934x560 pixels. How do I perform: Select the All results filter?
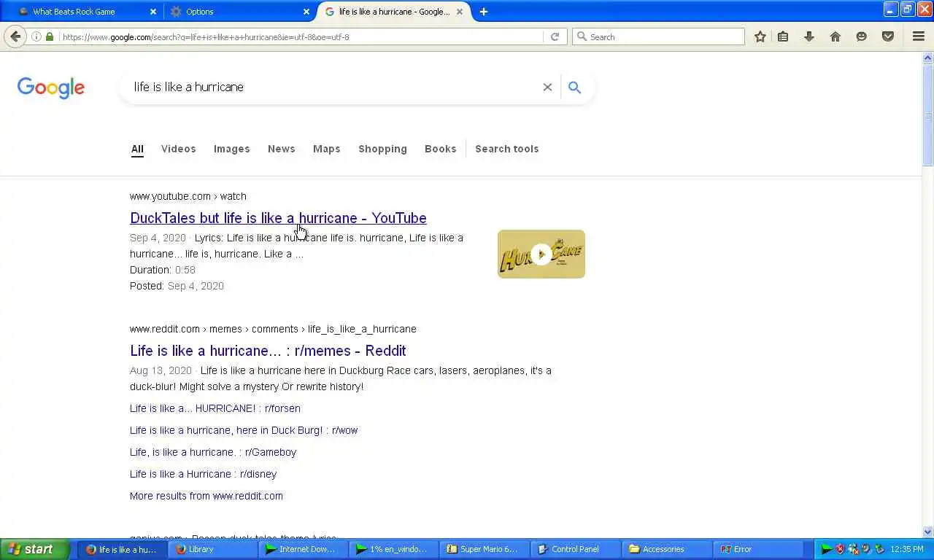(137, 149)
